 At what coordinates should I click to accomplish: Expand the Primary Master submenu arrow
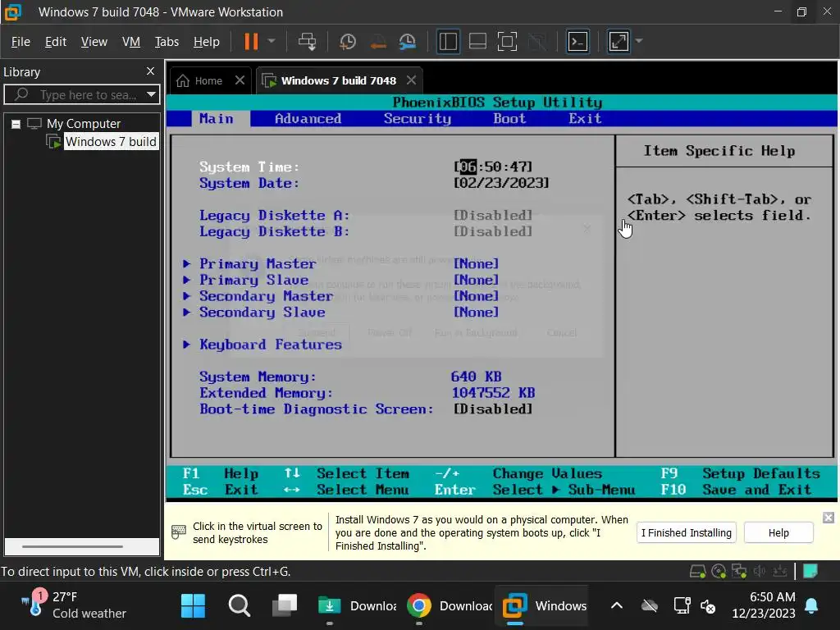tap(186, 263)
